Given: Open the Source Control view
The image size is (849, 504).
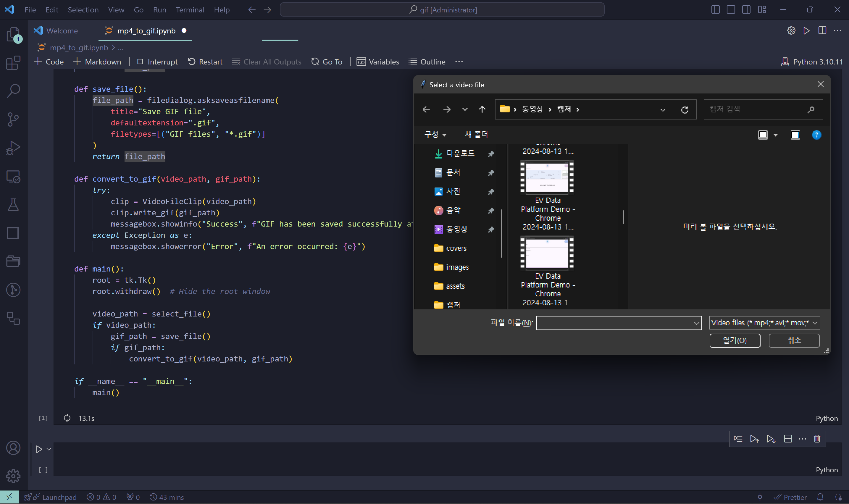Looking at the screenshot, I should pos(13,119).
